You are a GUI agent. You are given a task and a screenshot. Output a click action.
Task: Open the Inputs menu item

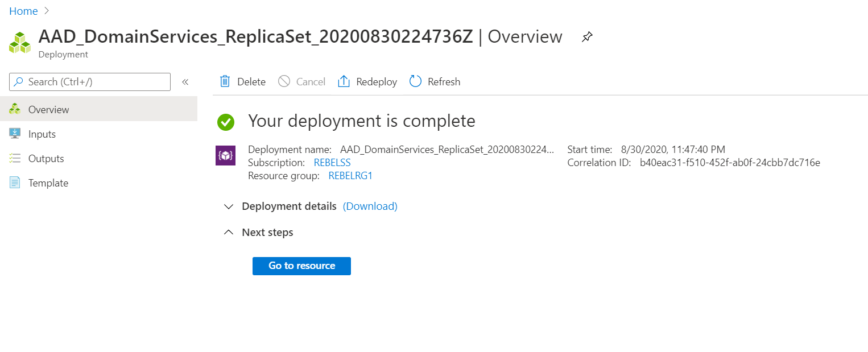pyautogui.click(x=98, y=134)
